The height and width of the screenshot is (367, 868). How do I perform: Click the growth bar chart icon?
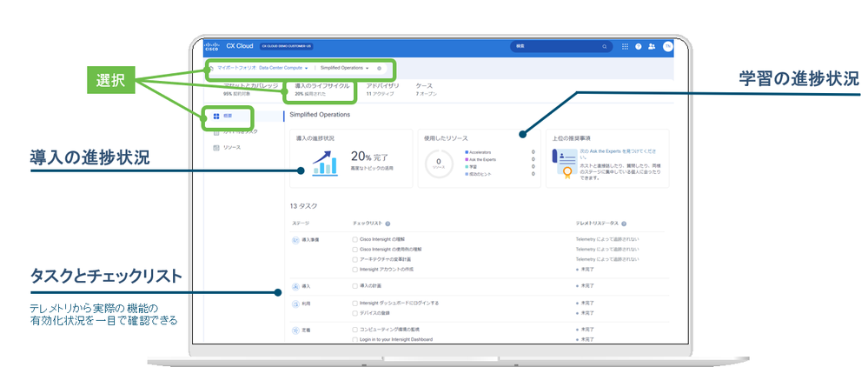click(x=325, y=162)
